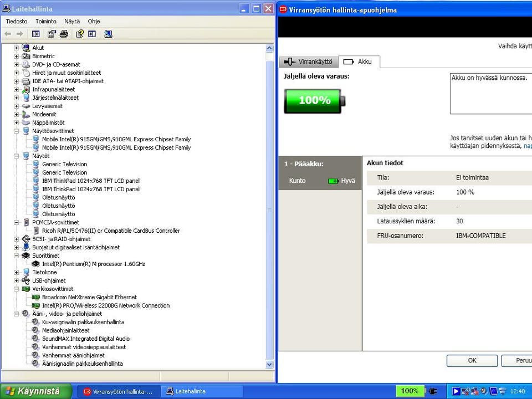
Task: Click the SoundMAX round tray icon
Action: coord(484,392)
